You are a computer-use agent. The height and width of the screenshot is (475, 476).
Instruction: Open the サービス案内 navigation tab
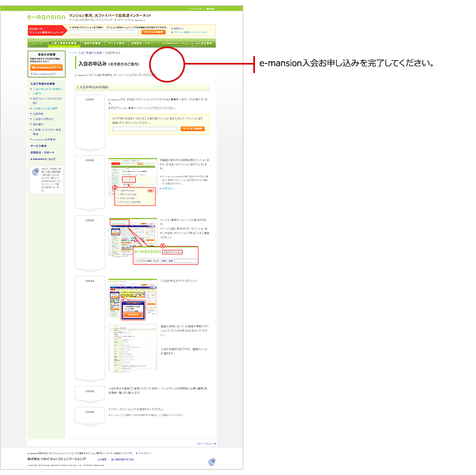point(116,43)
